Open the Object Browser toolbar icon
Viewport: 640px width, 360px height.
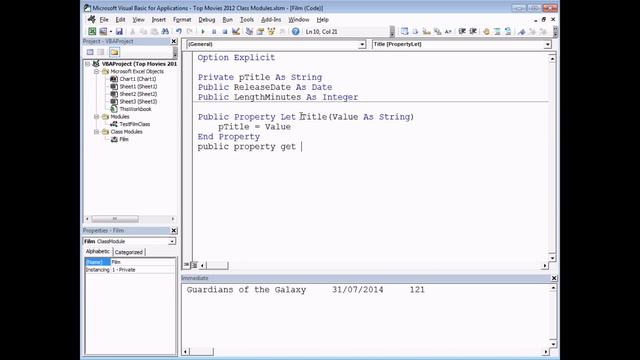pyautogui.click(x=271, y=31)
